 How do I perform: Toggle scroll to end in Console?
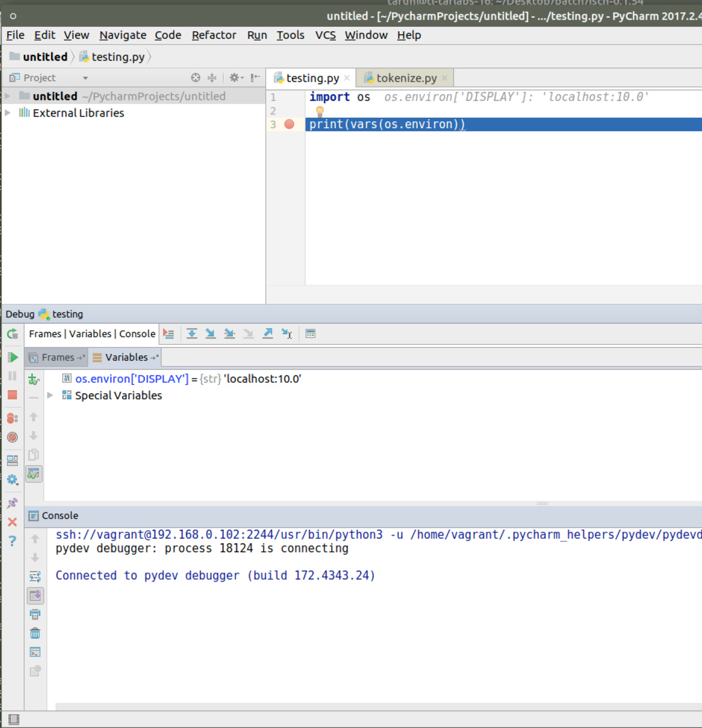35,596
